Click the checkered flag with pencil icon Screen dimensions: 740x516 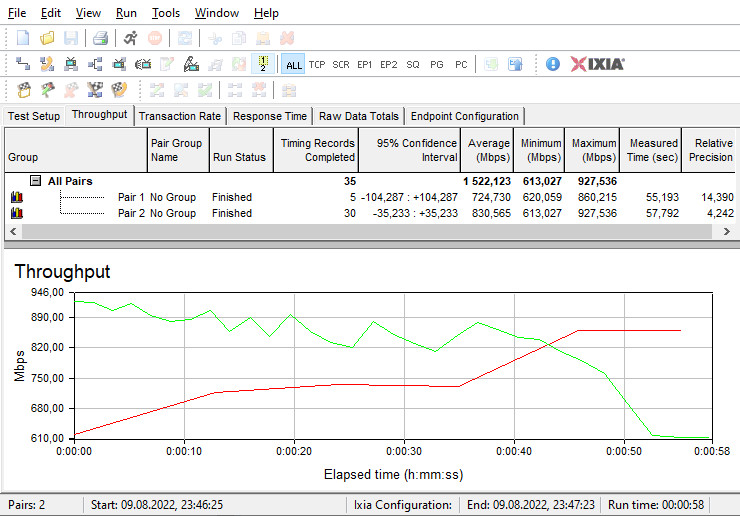pos(47,90)
